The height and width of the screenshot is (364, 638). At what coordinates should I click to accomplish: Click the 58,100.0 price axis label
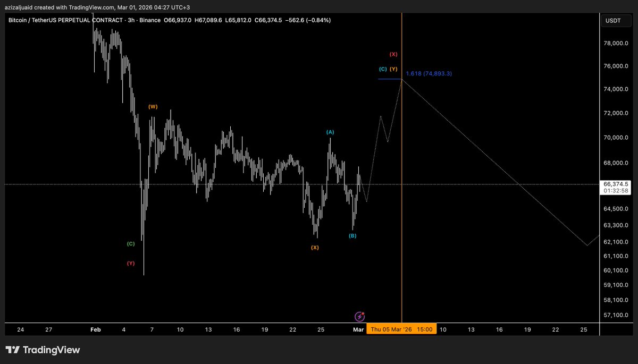coord(617,300)
